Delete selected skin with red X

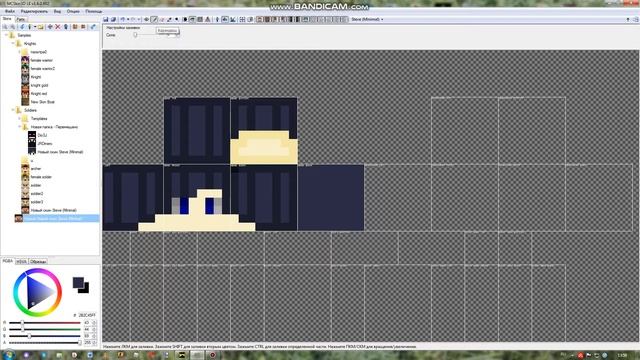click(x=58, y=27)
